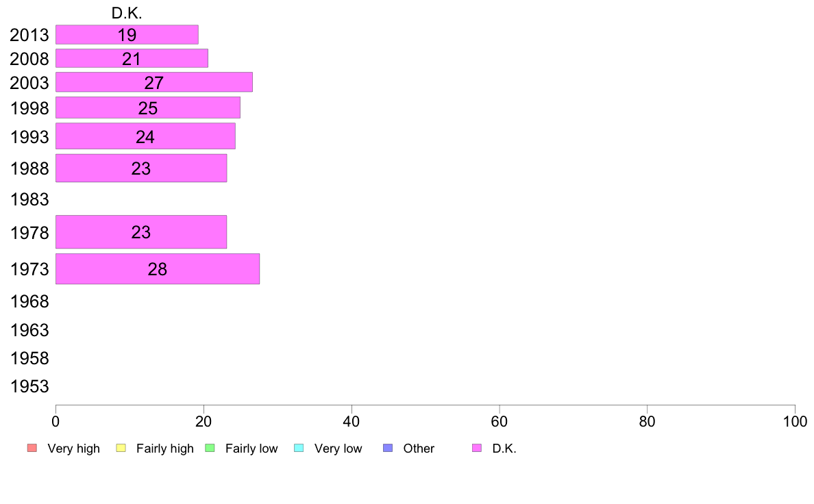Select the 2013 bar showing 19
Viewport: 814px width, 504px height.
(127, 35)
